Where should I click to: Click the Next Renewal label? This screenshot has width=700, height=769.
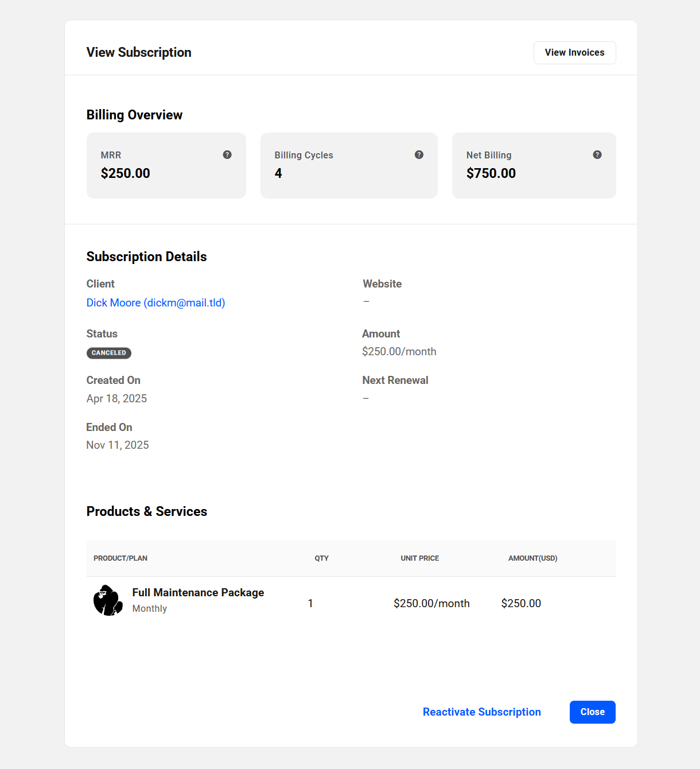pos(395,380)
